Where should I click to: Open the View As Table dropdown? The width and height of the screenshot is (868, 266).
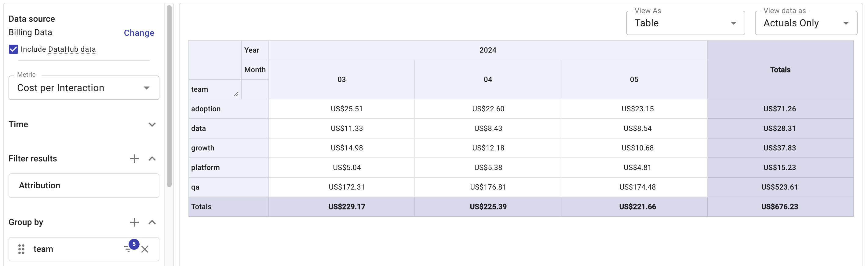pyautogui.click(x=685, y=23)
